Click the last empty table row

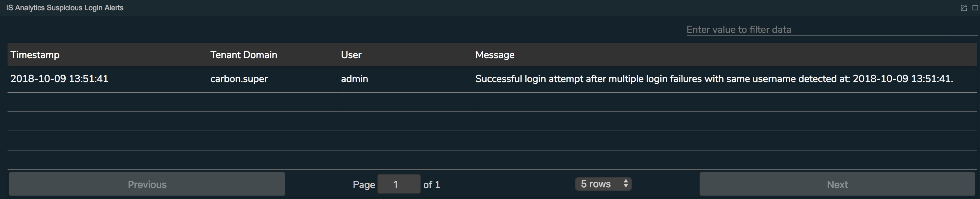pos(492,160)
